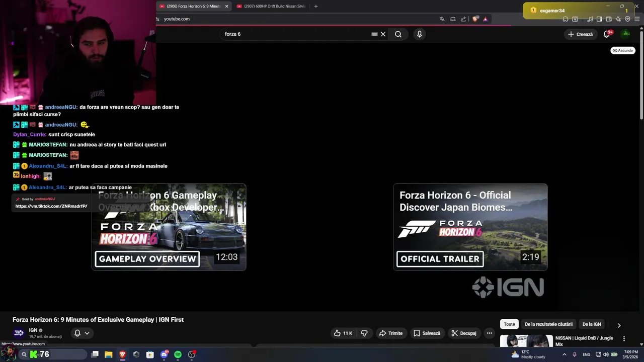This screenshot has width=644, height=362.
Task: Select the Toate filter chip
Action: tap(509, 324)
